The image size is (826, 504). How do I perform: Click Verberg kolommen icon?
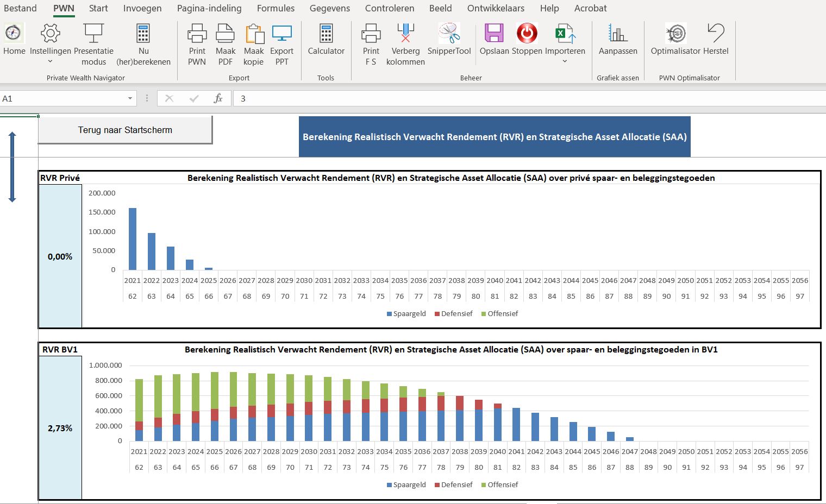[405, 34]
